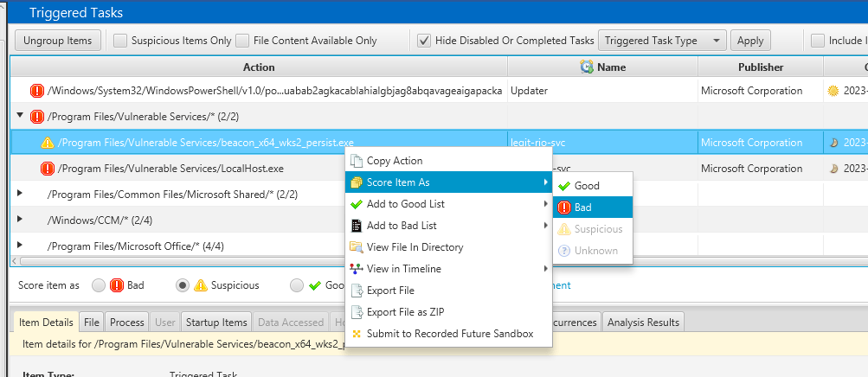Viewport: 868px width, 377px height.
Task: Select Copy Action from context menu
Action: [394, 161]
